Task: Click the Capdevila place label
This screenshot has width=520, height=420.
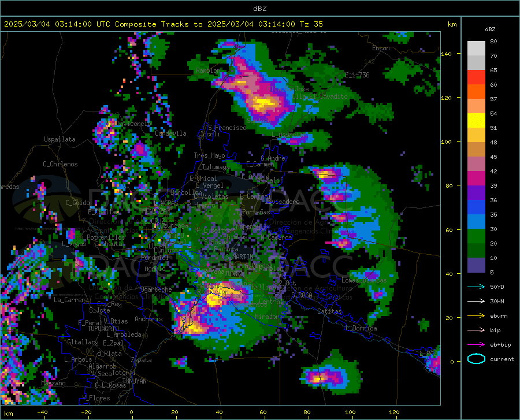Action: click(170, 133)
